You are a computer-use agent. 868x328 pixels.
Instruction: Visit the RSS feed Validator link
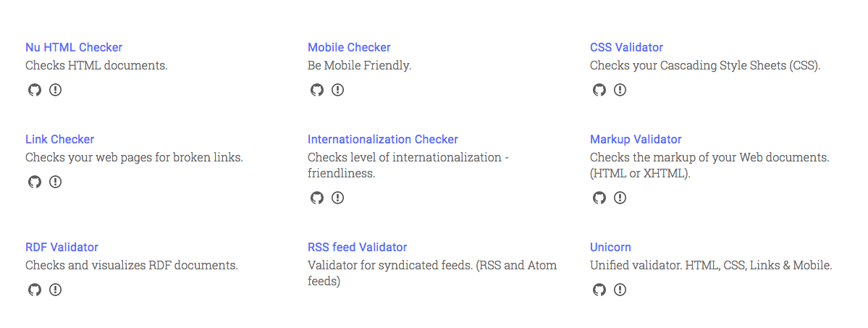point(358,247)
